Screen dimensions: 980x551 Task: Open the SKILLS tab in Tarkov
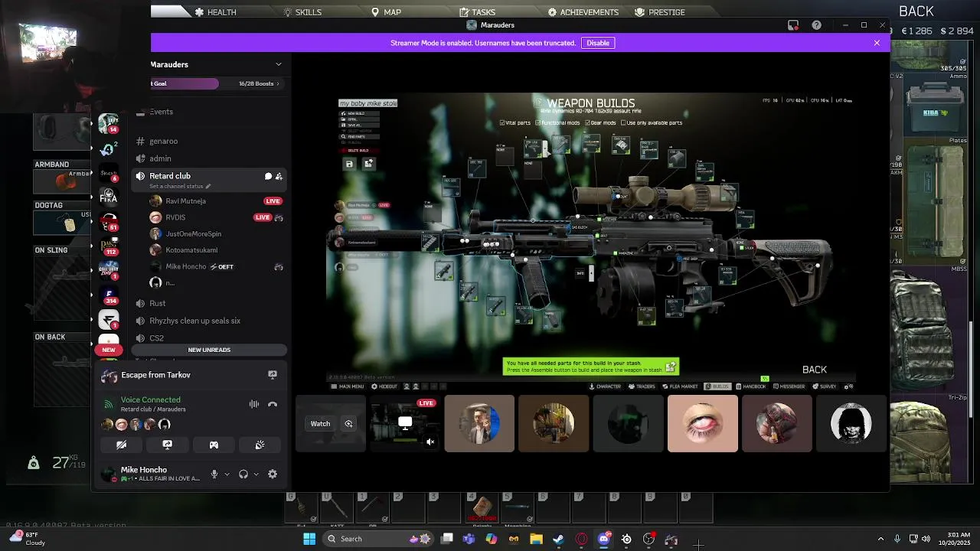pyautogui.click(x=302, y=12)
